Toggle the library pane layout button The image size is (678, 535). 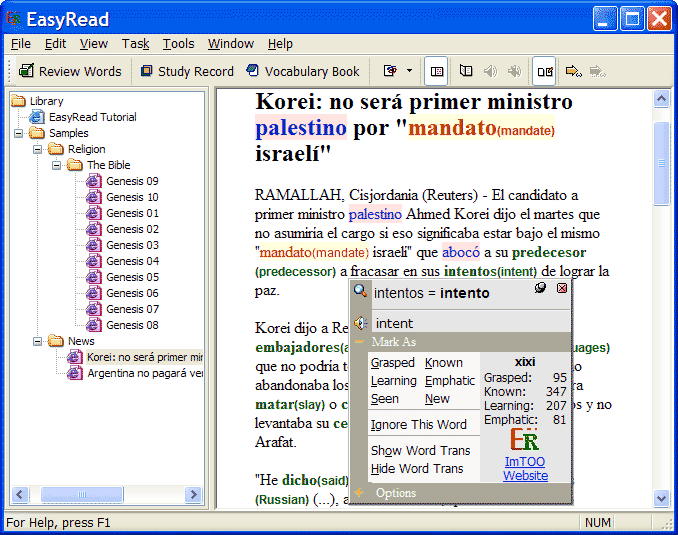436,71
